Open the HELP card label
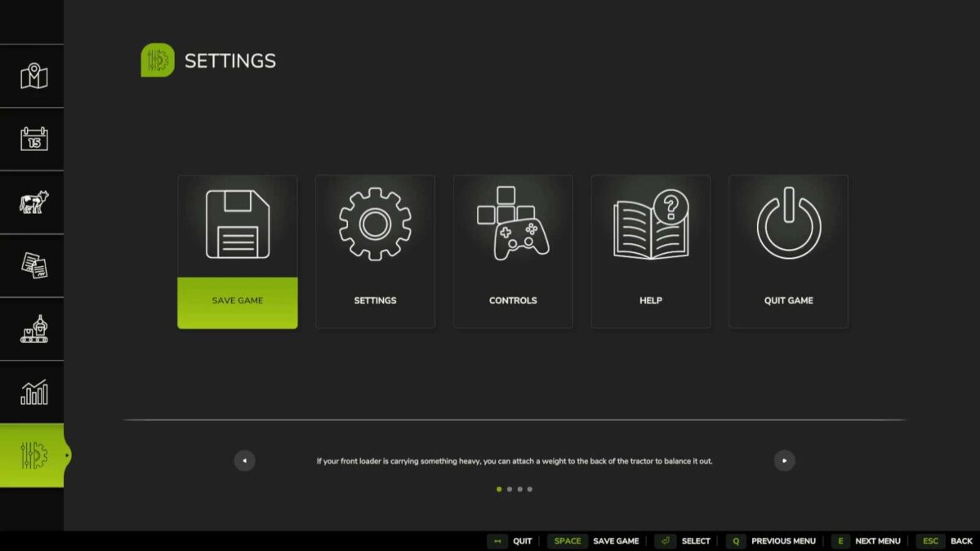980x551 pixels. pos(651,300)
